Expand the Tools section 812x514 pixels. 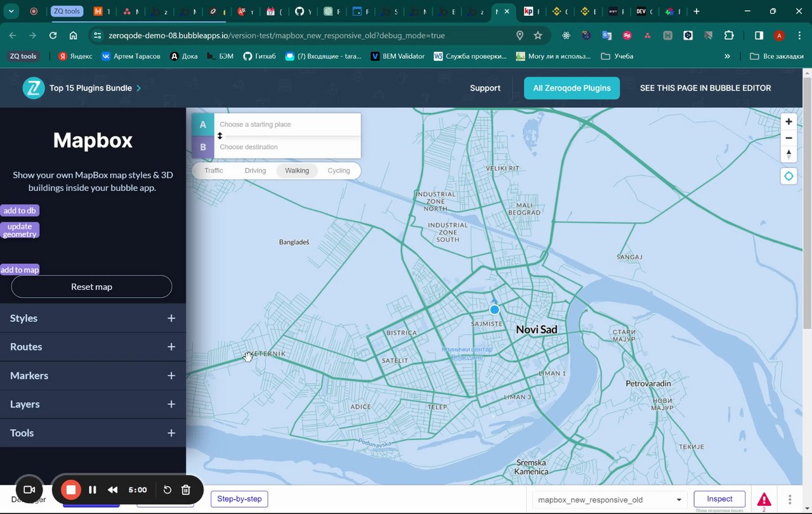93,433
